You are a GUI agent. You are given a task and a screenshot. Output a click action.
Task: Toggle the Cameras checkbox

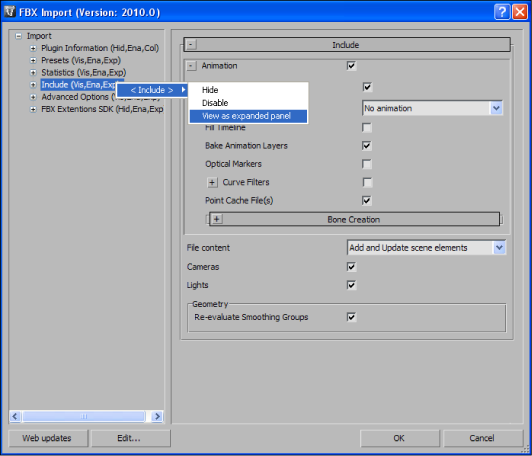tap(351, 267)
